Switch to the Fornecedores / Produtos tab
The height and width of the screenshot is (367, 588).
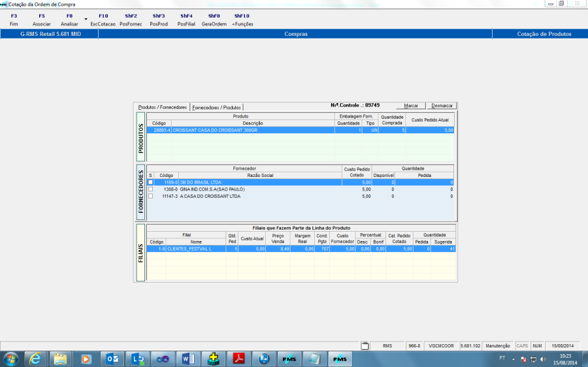coord(216,108)
